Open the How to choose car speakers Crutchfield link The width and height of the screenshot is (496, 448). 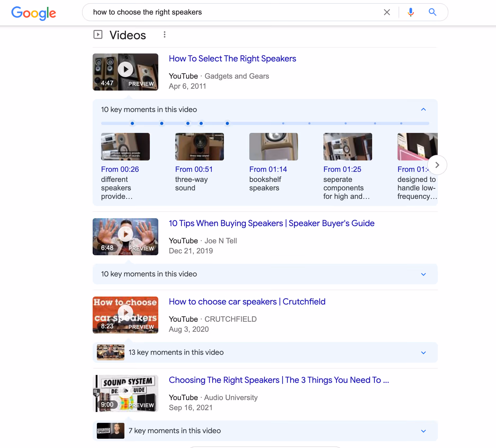click(247, 302)
